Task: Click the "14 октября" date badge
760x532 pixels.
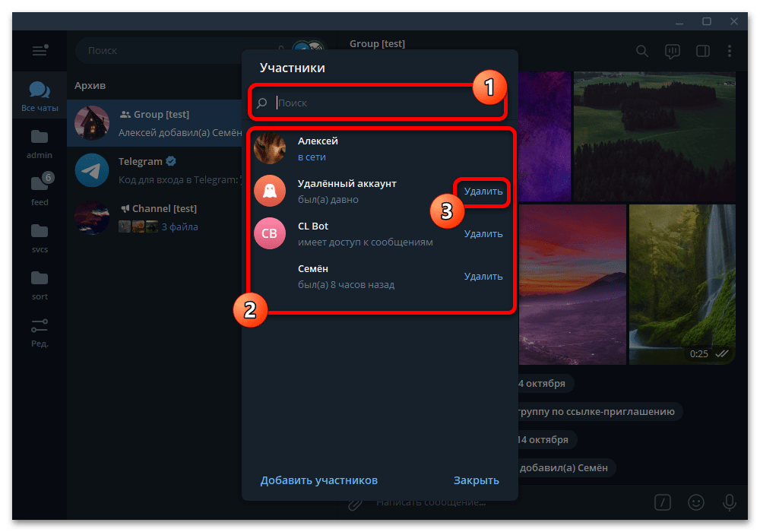Action: [543, 439]
